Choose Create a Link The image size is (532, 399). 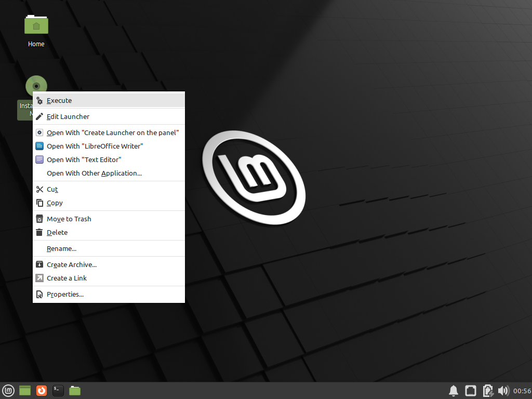[x=109, y=278]
